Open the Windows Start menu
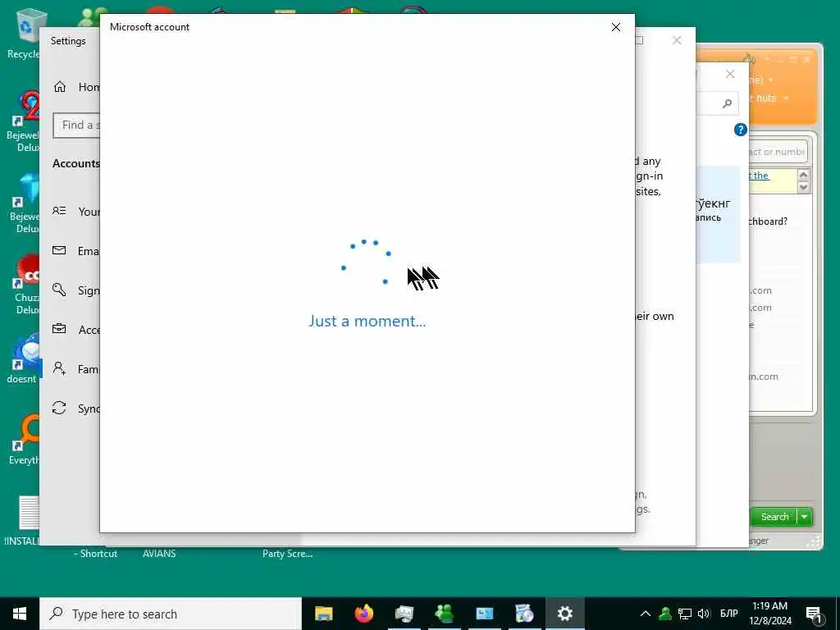 pyautogui.click(x=20, y=614)
